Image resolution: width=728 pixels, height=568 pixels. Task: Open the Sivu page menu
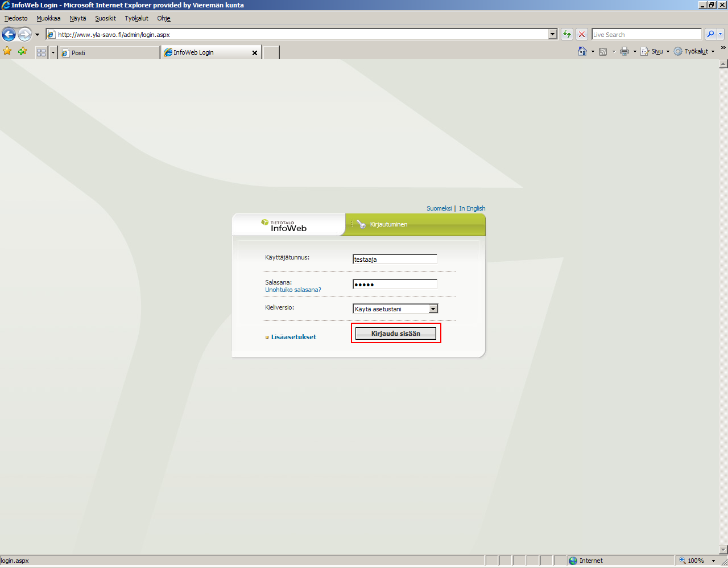655,51
